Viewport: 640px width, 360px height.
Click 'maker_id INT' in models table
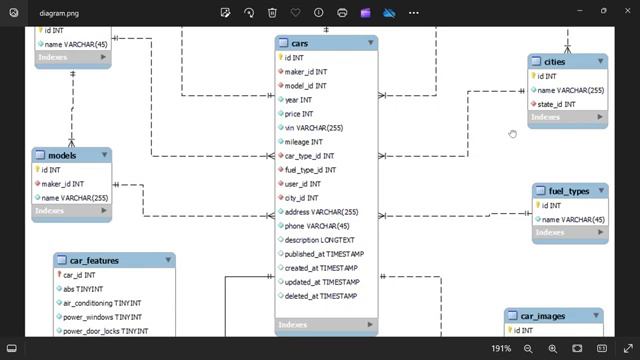pyautogui.click(x=62, y=184)
